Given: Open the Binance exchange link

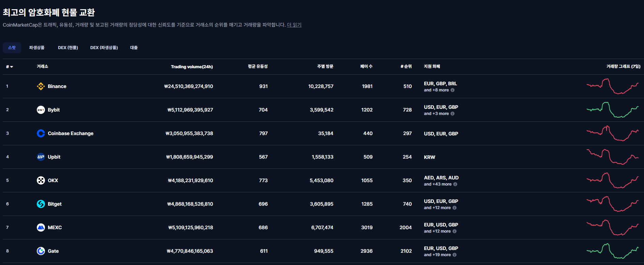Looking at the screenshot, I should click(57, 86).
